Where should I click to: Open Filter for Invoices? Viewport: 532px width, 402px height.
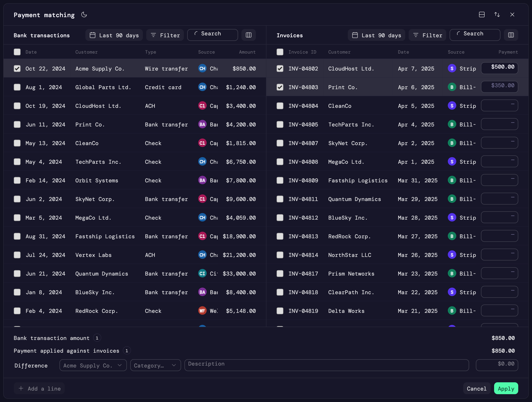(427, 35)
